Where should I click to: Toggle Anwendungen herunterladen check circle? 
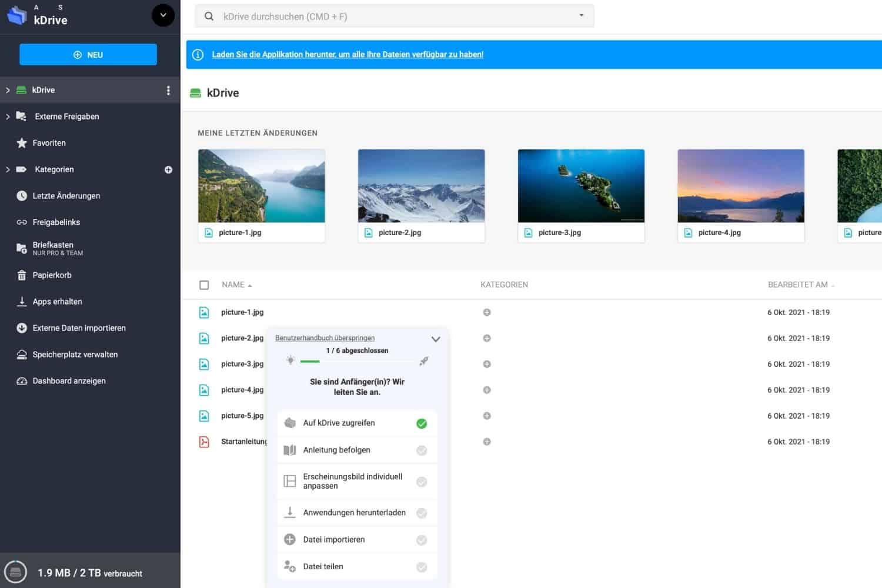pos(422,513)
